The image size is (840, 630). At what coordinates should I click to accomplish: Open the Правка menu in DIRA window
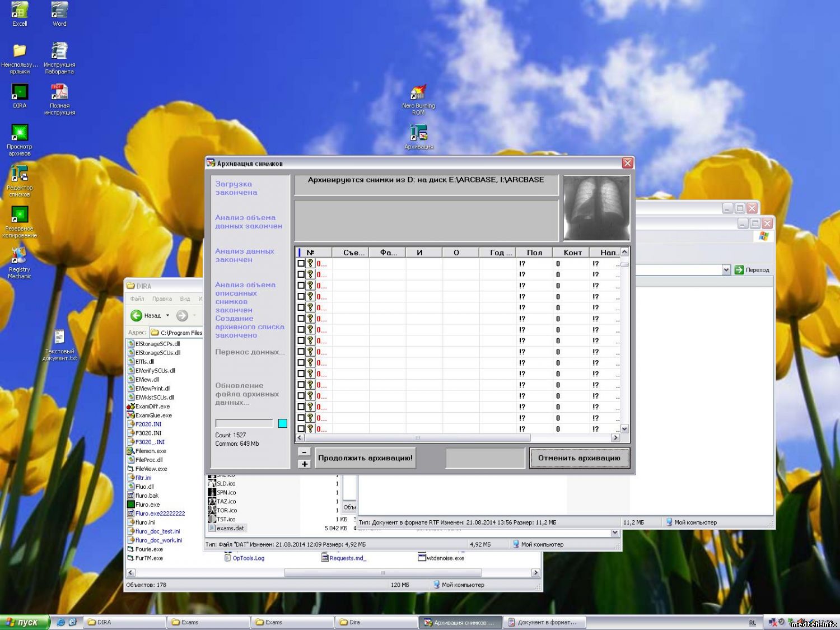coord(162,299)
